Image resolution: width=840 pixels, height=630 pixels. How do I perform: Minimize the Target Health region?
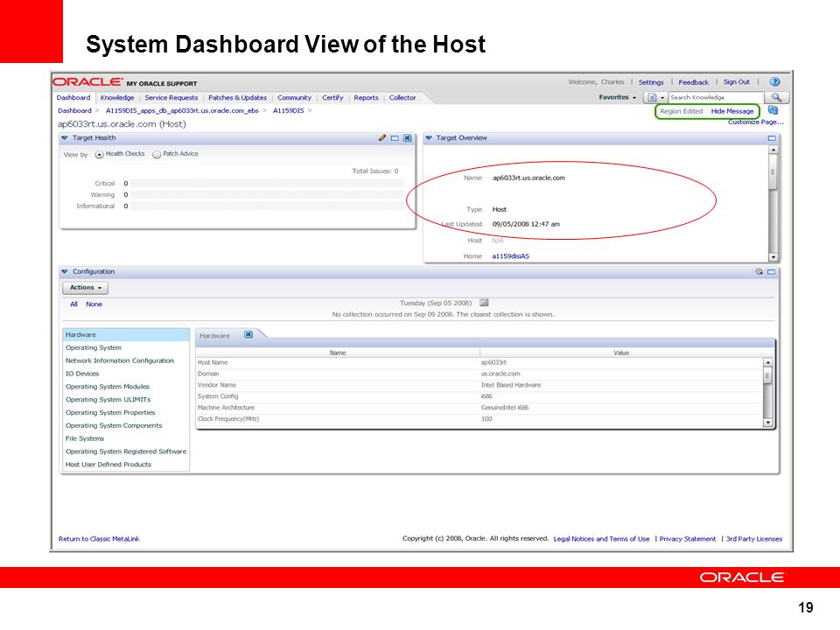(x=395, y=138)
